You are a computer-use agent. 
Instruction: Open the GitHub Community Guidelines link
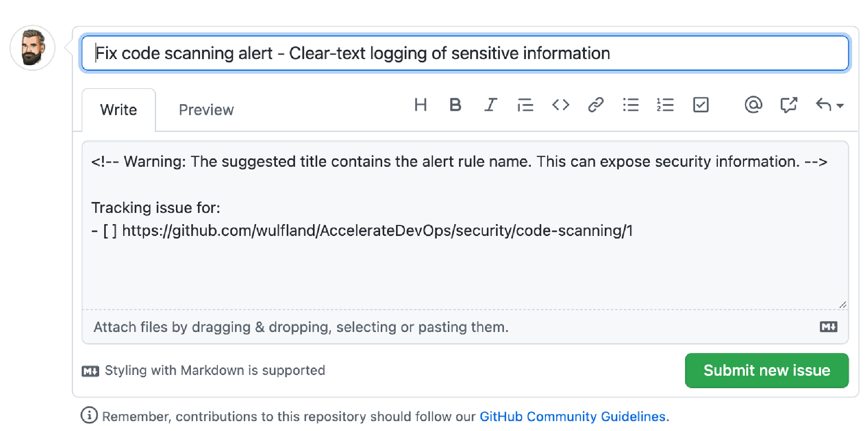[572, 416]
